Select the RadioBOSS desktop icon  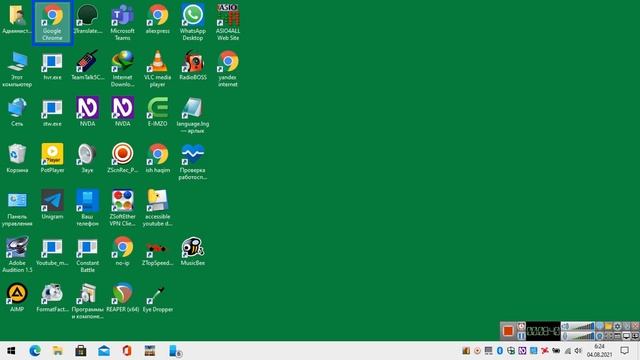[193, 65]
